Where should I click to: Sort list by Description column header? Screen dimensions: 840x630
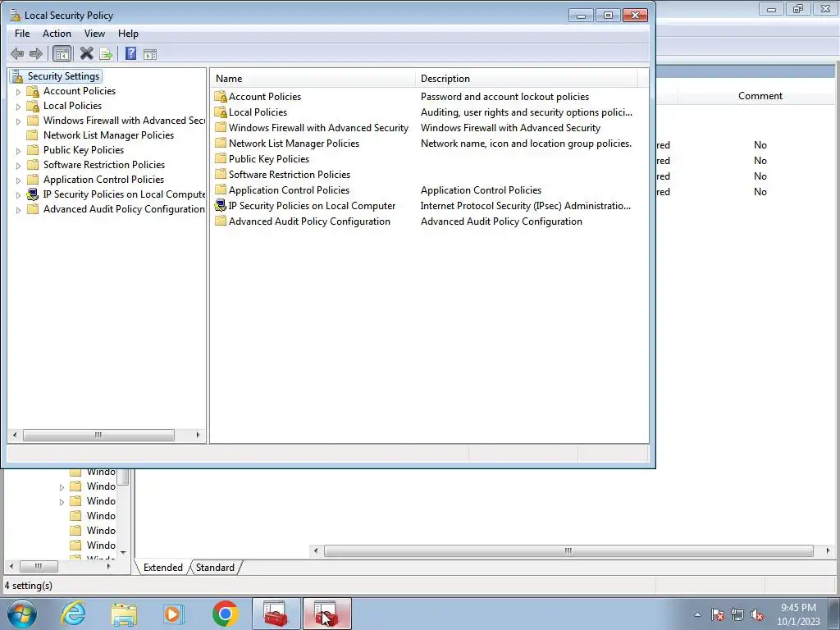point(527,78)
